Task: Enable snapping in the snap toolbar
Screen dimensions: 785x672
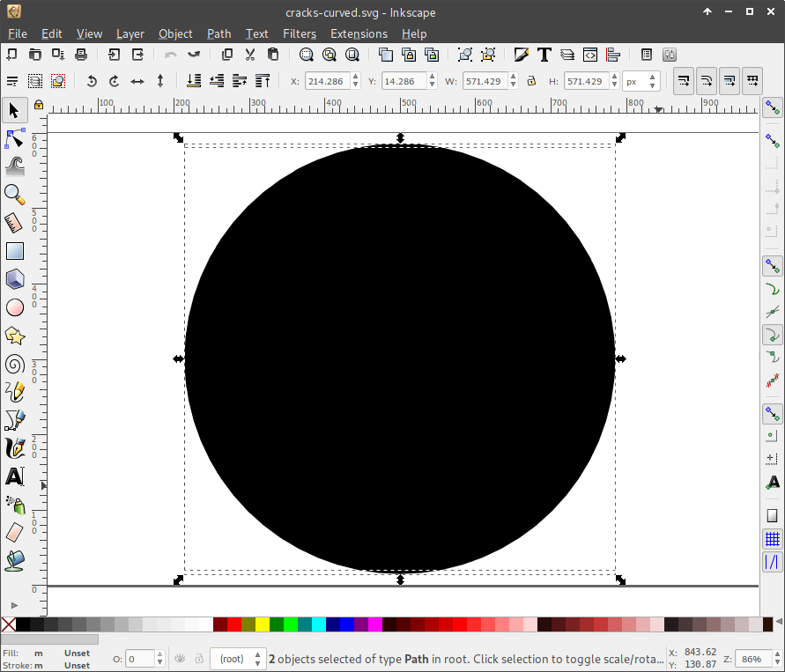Action: coord(772,106)
